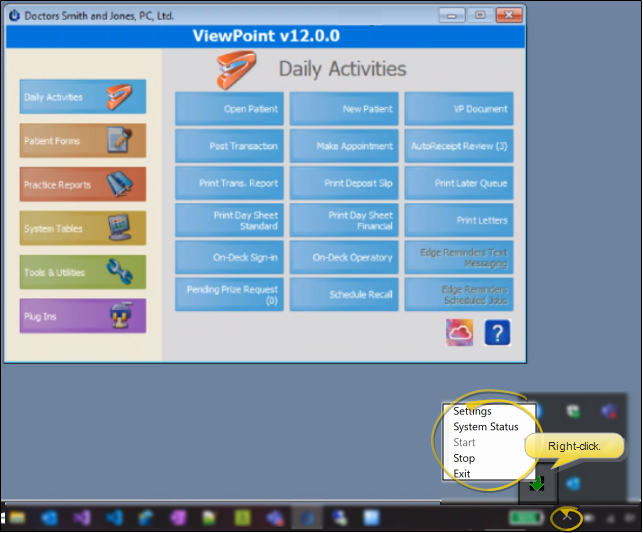Click the VP Document tile
This screenshot has width=643, height=533.
click(x=459, y=109)
